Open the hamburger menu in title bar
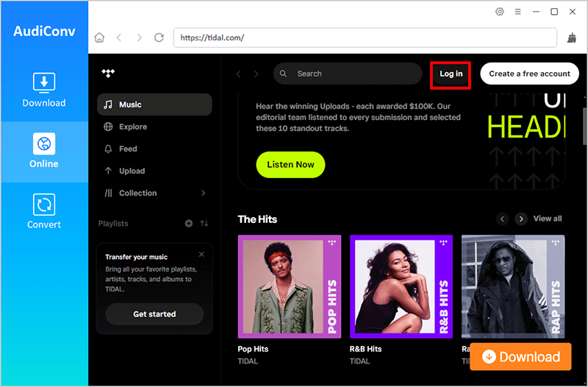Viewport: 588px width, 387px height. point(518,12)
